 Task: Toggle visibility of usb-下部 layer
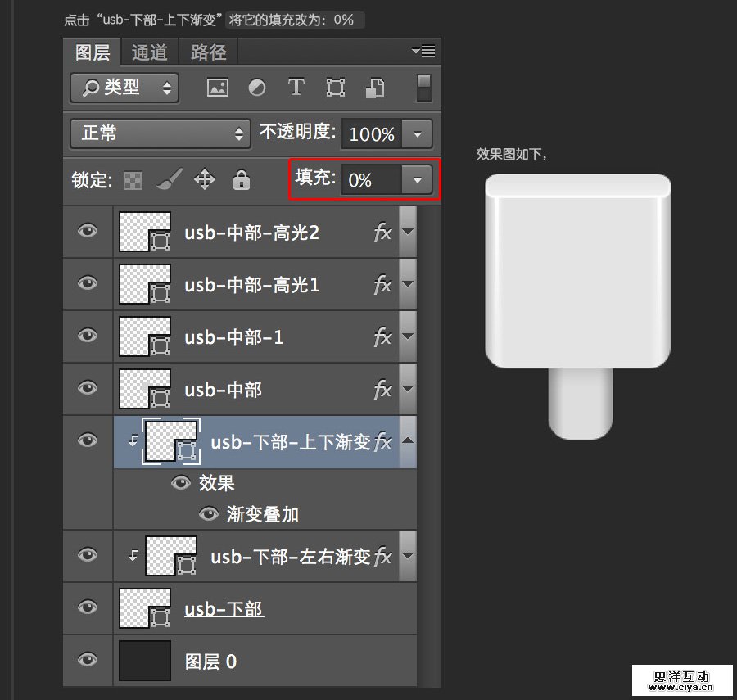tap(87, 608)
